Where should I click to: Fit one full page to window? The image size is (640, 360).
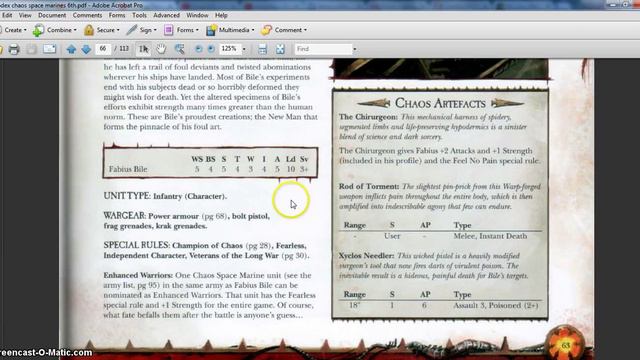(280, 49)
